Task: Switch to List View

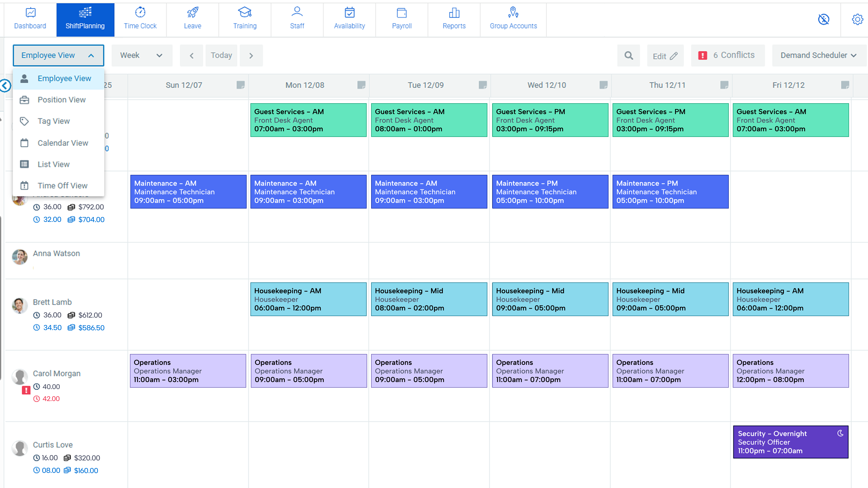Action: (58, 164)
